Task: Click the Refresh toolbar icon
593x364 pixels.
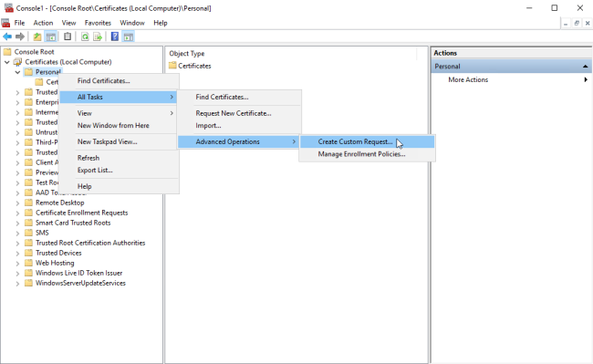Action: click(x=85, y=36)
